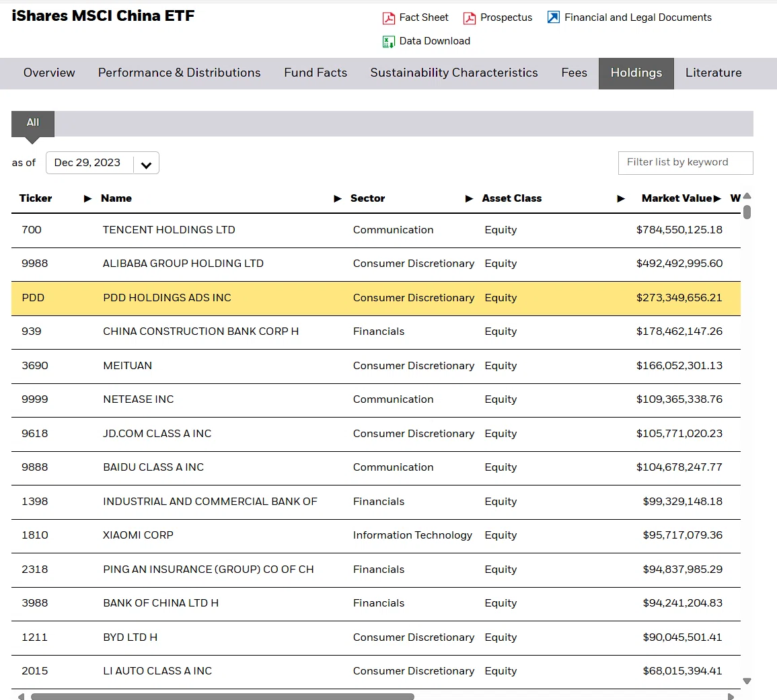Sort by the Name column arrow

338,198
